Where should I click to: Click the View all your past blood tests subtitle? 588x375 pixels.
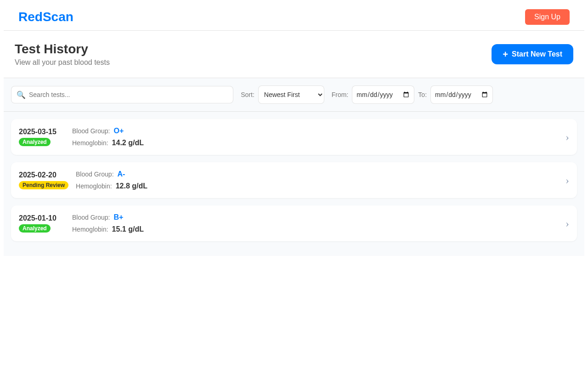point(62,62)
